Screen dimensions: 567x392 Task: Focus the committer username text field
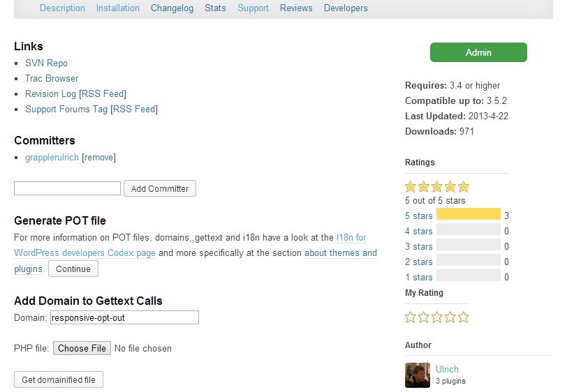coord(67,188)
